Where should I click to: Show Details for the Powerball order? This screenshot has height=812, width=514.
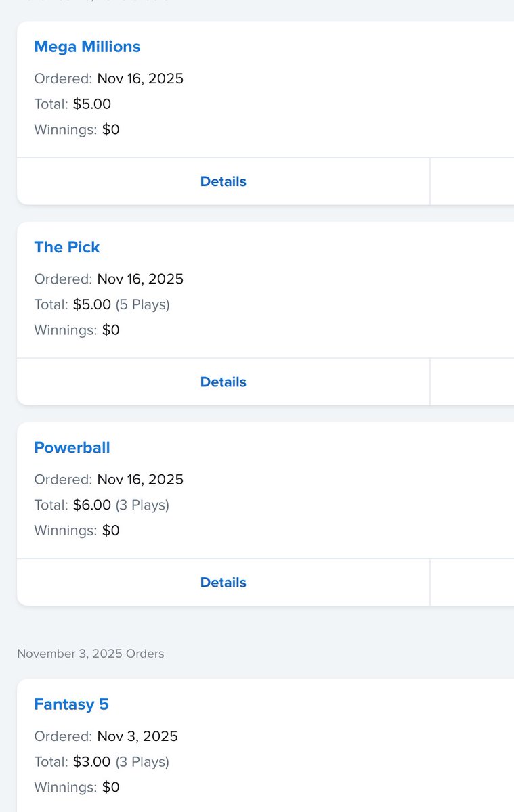(223, 582)
